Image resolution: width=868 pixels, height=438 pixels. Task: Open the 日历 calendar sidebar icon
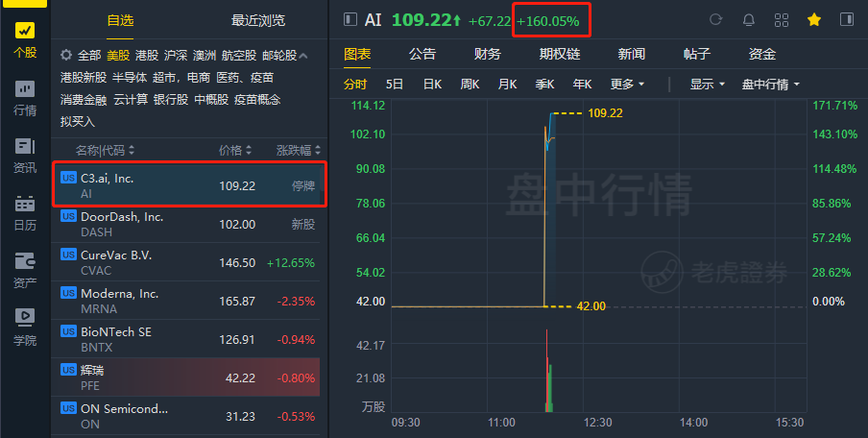point(24,213)
